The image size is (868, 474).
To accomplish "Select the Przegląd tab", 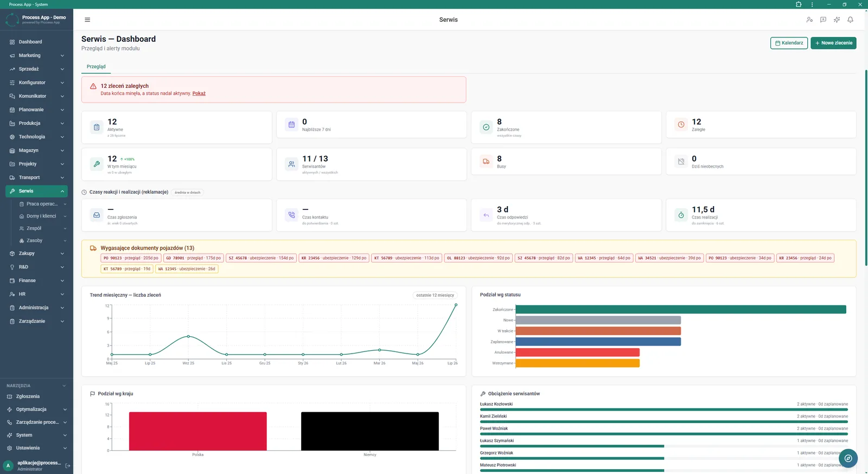I will 96,67.
